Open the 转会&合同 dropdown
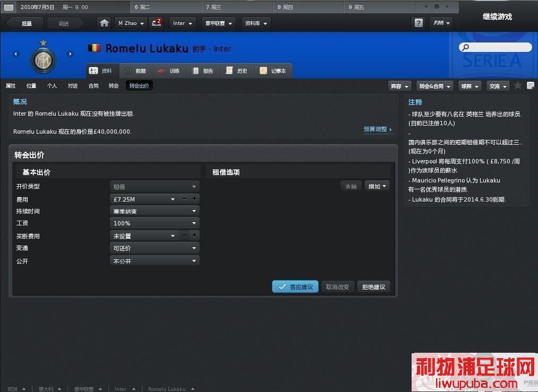 click(435, 86)
